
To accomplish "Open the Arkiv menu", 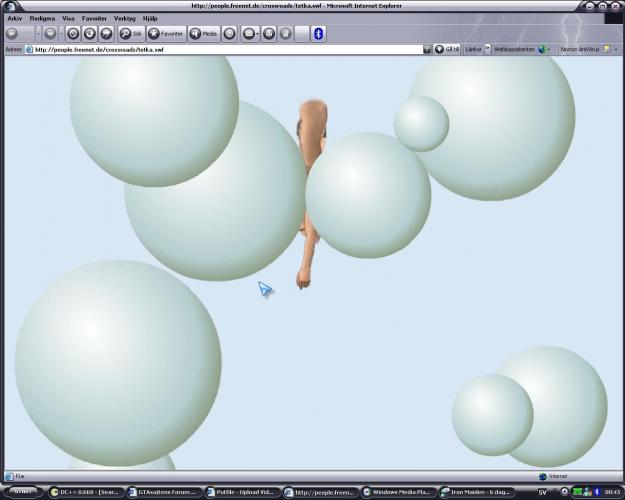I will (14, 18).
